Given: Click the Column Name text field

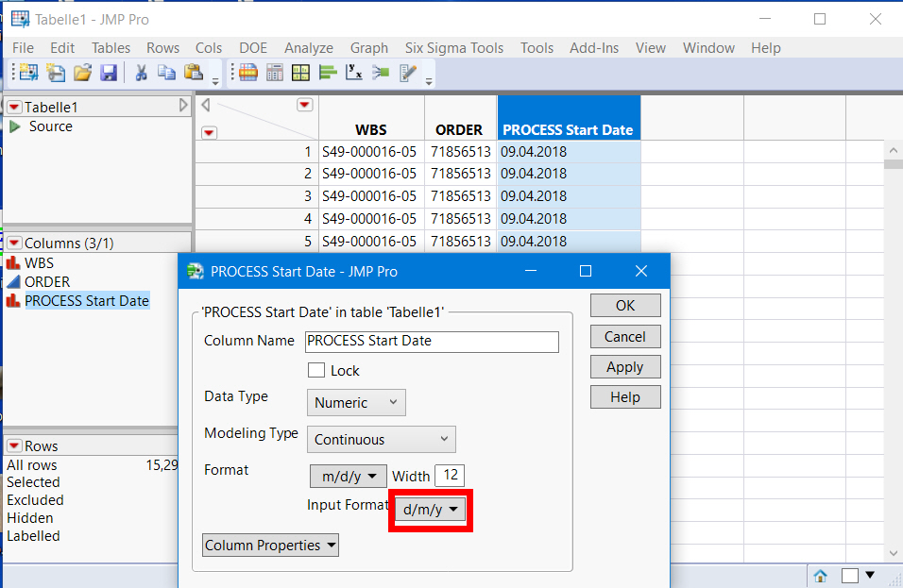Looking at the screenshot, I should coord(431,342).
